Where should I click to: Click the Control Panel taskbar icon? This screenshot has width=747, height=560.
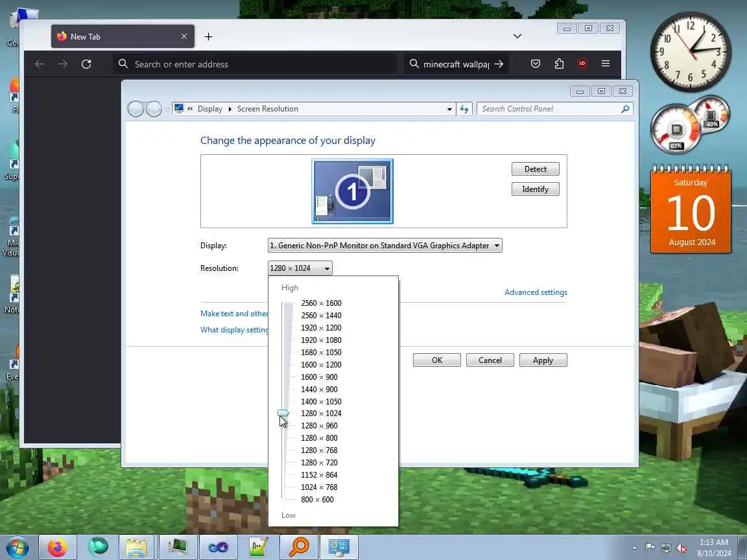pos(338,547)
